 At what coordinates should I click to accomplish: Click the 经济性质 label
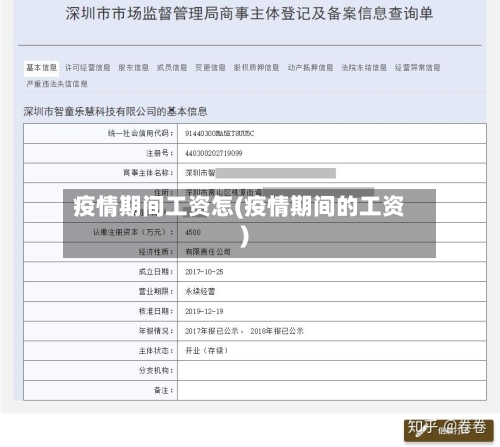tap(156, 252)
